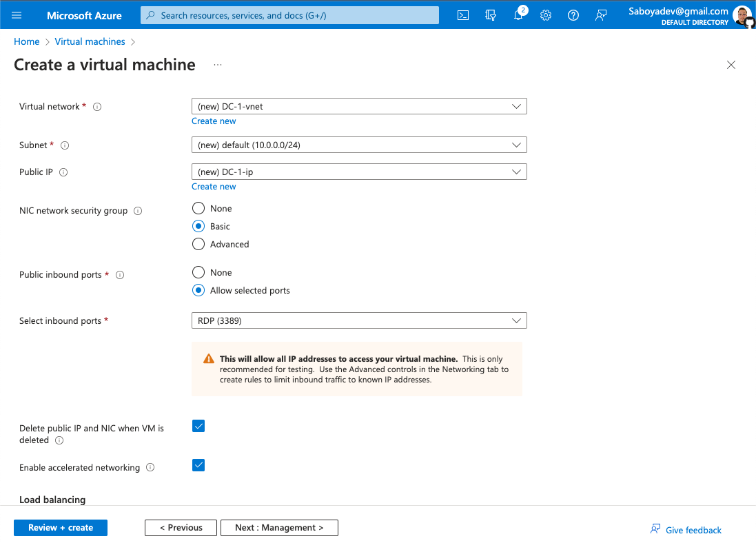Click Create new under Public IP
This screenshot has height=543, width=756.
(x=214, y=187)
